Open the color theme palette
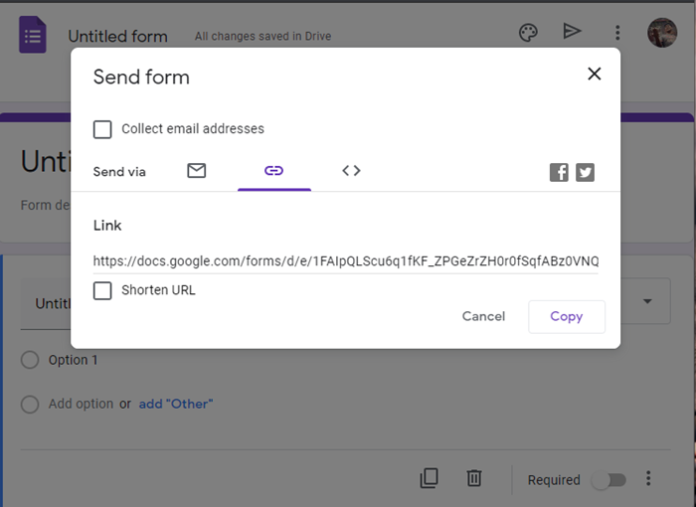This screenshot has width=696, height=507. coord(528,32)
